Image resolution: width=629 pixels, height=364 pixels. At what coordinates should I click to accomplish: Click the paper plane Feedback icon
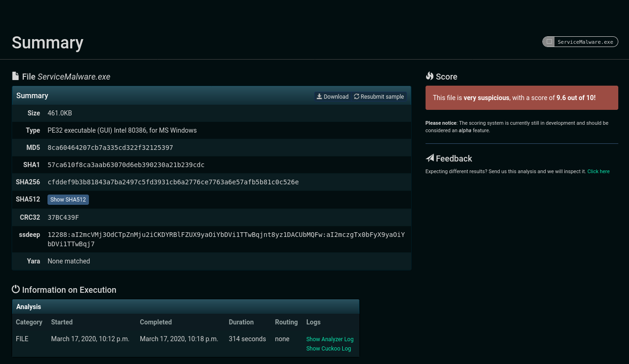[x=430, y=158]
